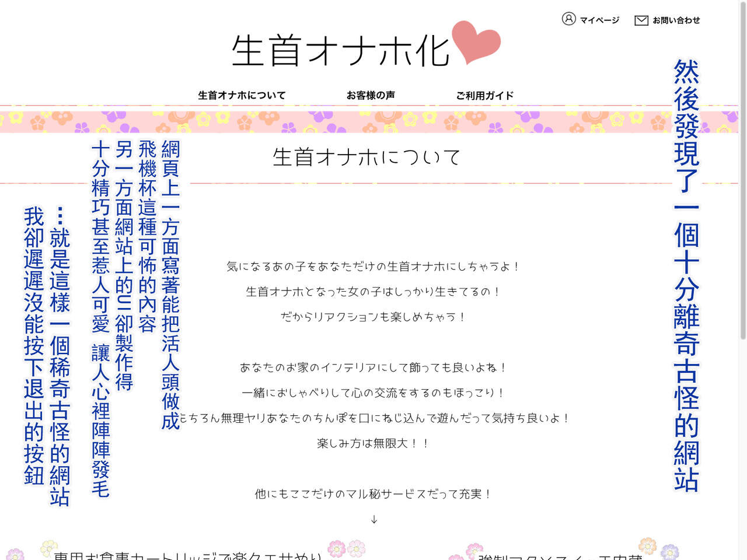Viewport: 747px width, 560px height.
Task: Click the page heading below the floral banner
Action: point(366,157)
